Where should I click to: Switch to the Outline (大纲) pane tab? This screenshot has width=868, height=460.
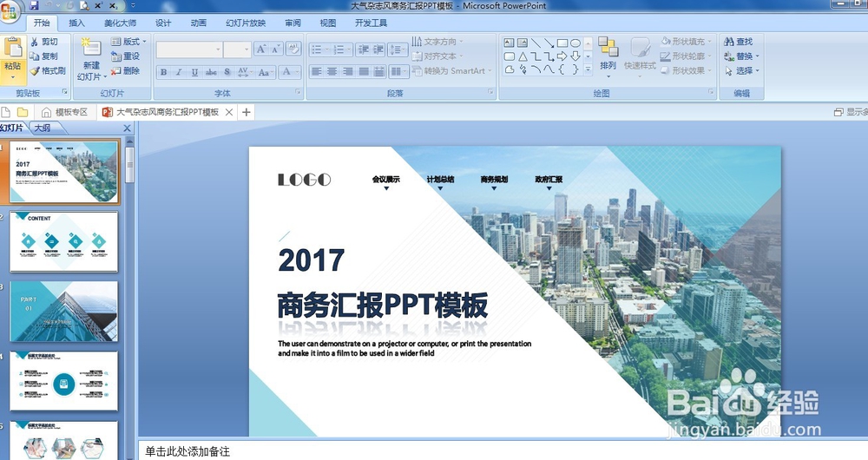pyautogui.click(x=43, y=128)
